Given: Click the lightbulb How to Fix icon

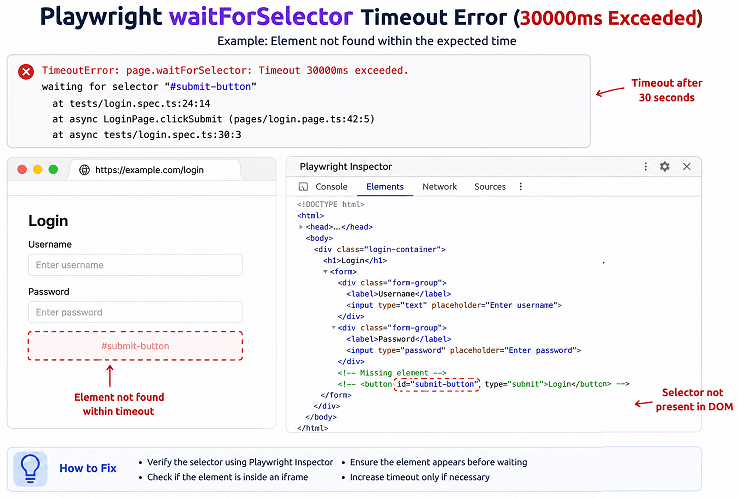Looking at the screenshot, I should [x=30, y=469].
